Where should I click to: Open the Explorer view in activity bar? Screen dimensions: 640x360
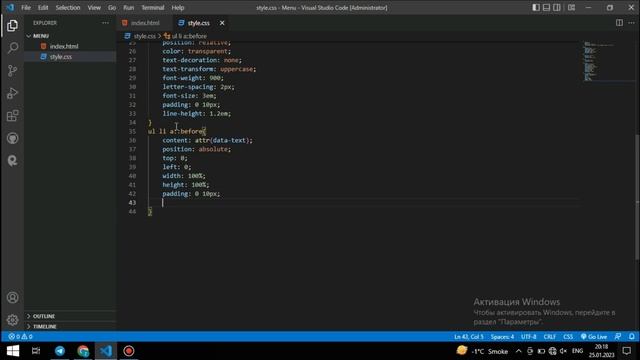pyautogui.click(x=13, y=26)
